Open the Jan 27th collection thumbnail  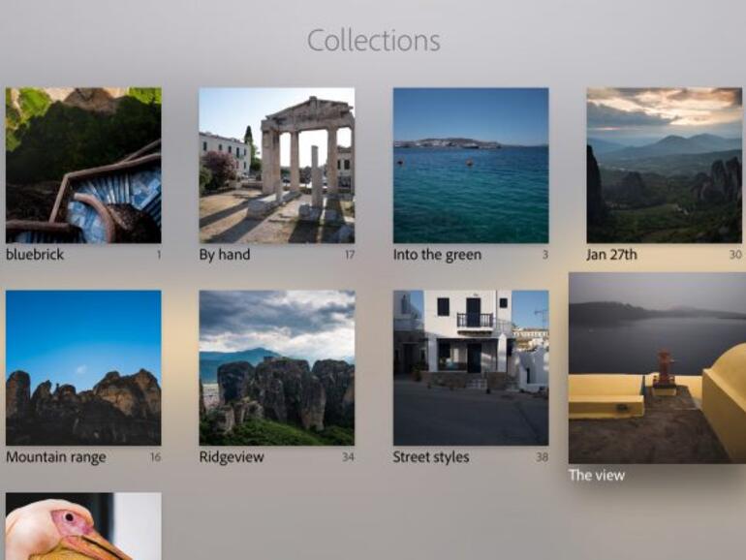point(665,165)
